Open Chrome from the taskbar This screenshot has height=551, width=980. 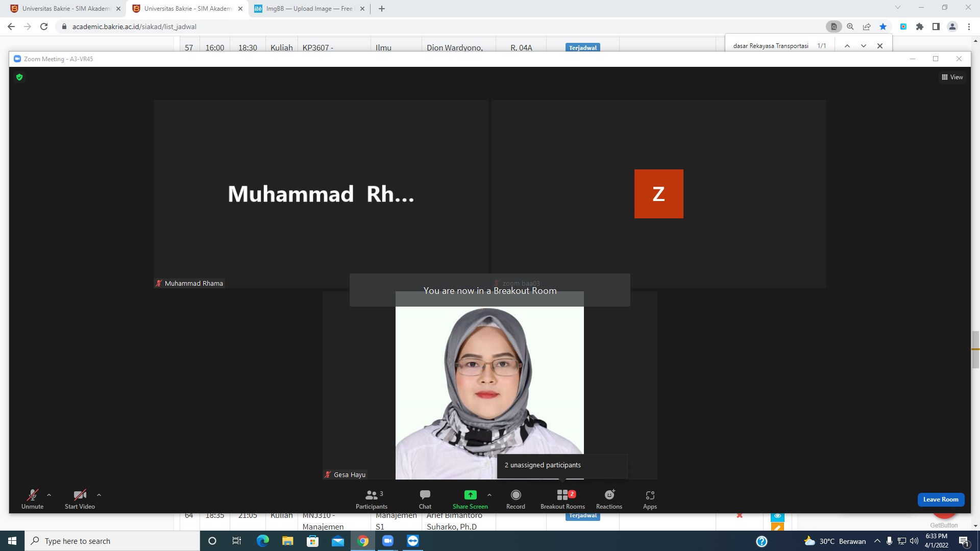[363, 541]
